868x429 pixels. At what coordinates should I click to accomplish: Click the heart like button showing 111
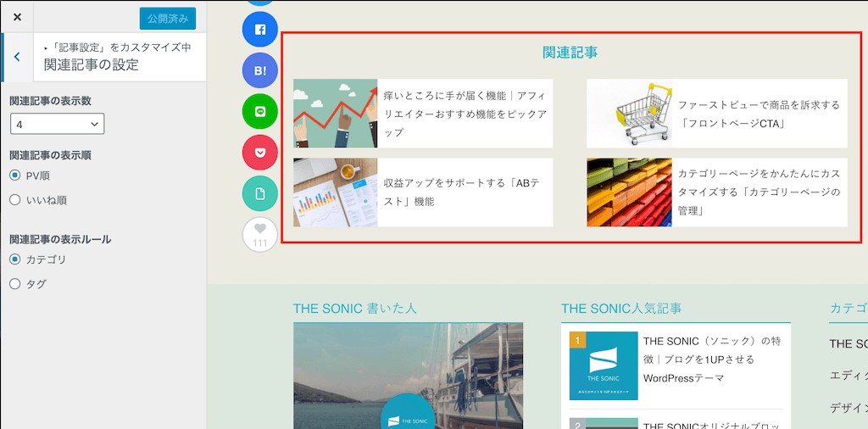tap(259, 234)
